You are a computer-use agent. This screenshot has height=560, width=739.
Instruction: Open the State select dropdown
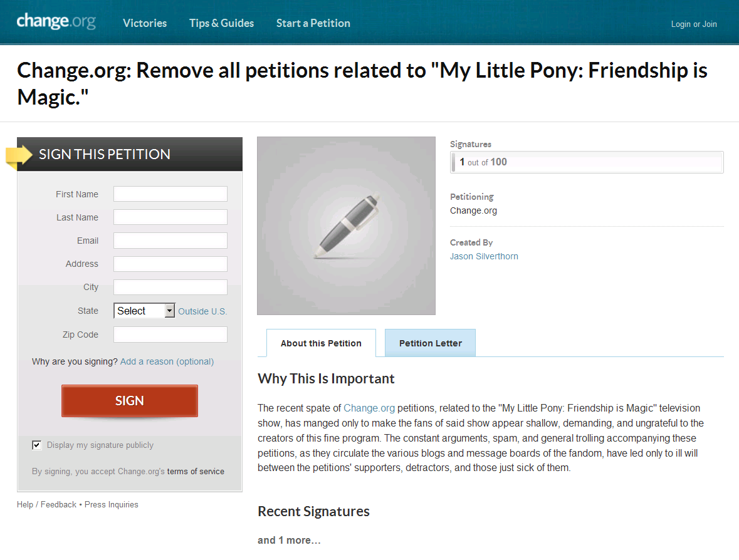pos(144,311)
